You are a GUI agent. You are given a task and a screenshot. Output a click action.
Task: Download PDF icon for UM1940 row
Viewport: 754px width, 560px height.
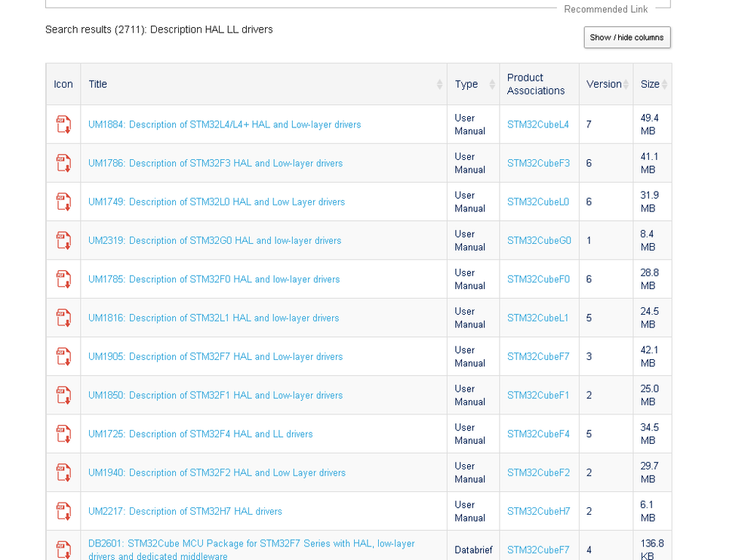pyautogui.click(x=63, y=472)
